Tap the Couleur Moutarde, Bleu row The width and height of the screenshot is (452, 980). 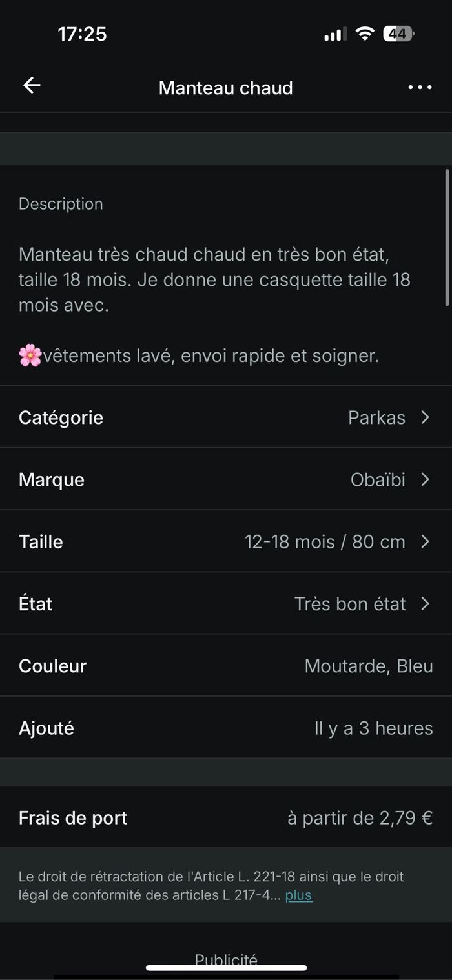[226, 666]
